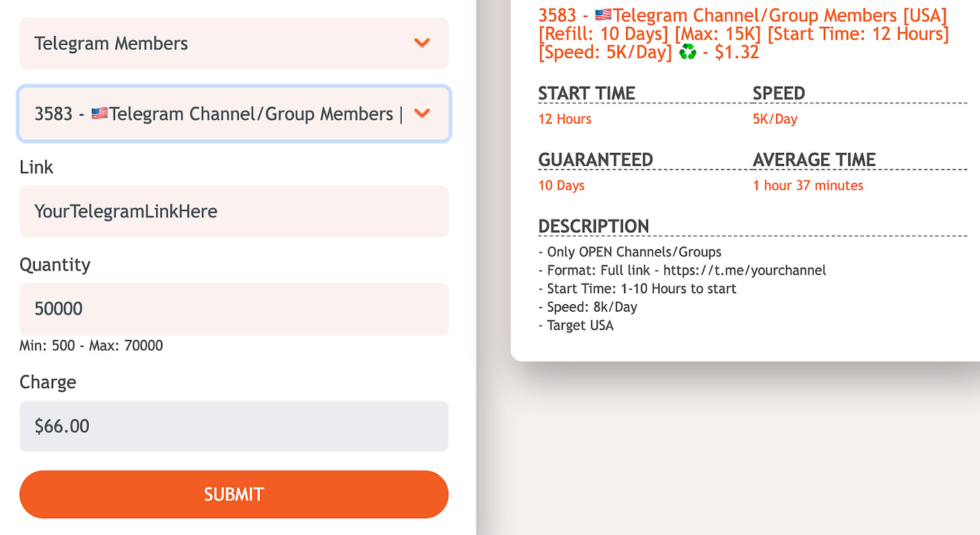The width and height of the screenshot is (980, 535).
Task: Click the green recycle refill icon in title
Action: tap(688, 52)
